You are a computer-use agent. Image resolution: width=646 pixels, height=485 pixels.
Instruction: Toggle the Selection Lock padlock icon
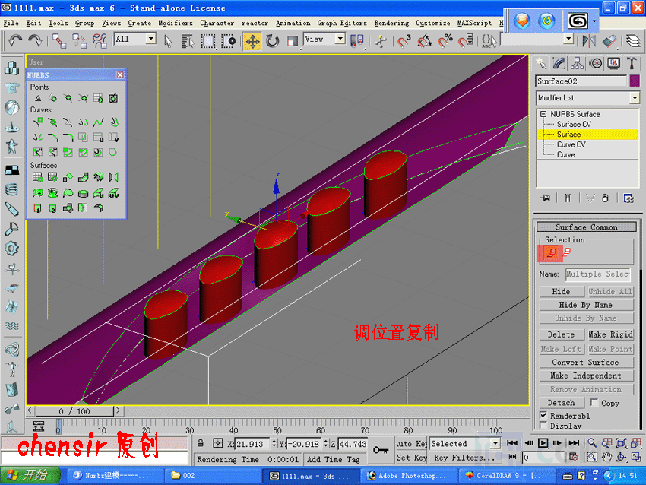pos(201,443)
